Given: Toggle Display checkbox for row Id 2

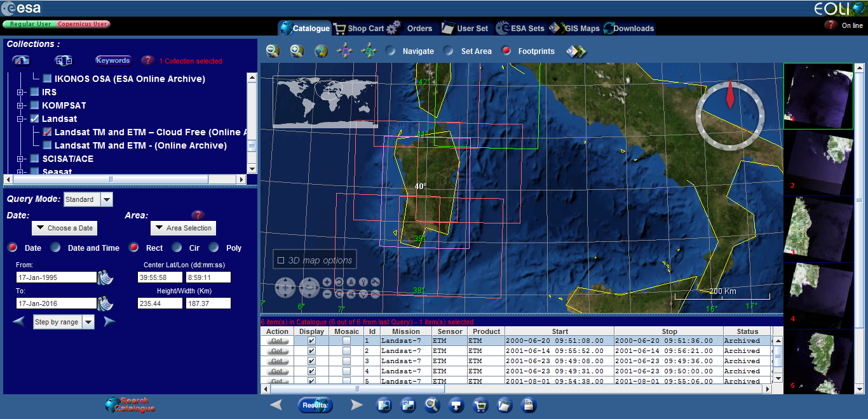Looking at the screenshot, I should [311, 351].
